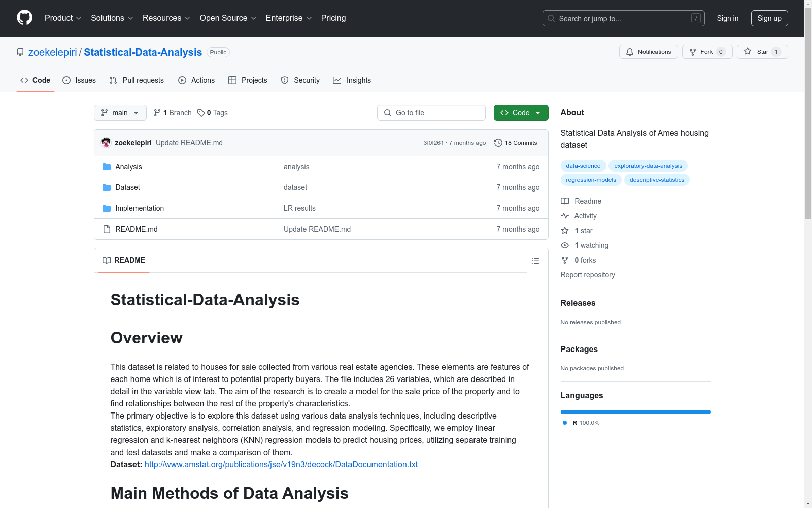Image resolution: width=812 pixels, height=508 pixels.
Task: Open the Analysis folder
Action: coord(128,167)
